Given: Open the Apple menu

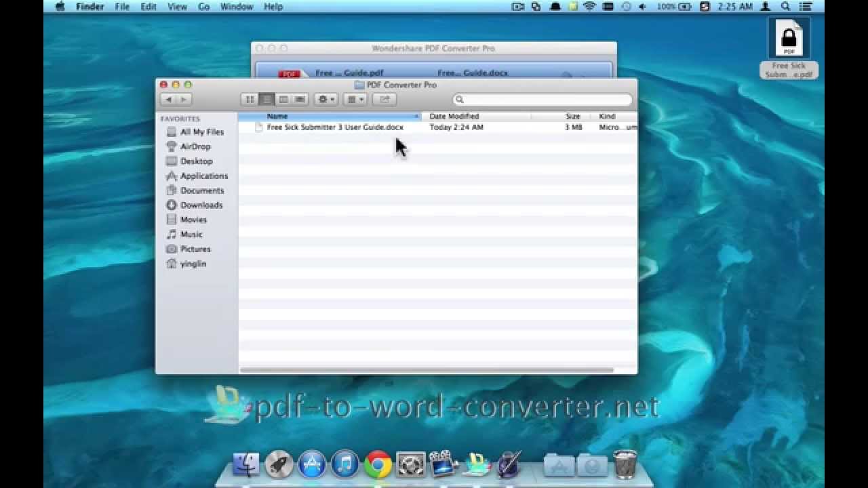Looking at the screenshot, I should point(60,7).
